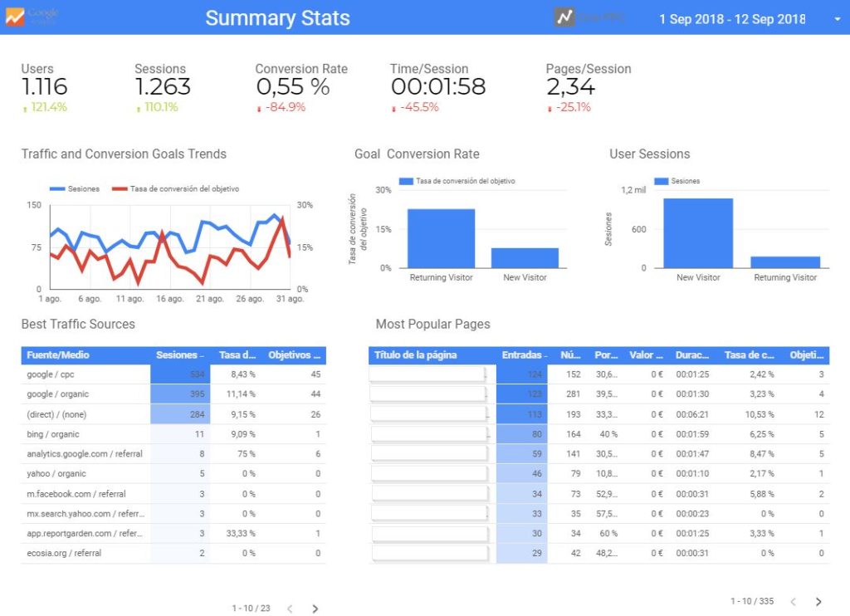The height and width of the screenshot is (616, 850).
Task: Select the app.reportgarden.com / refer... row
Action: [173, 534]
